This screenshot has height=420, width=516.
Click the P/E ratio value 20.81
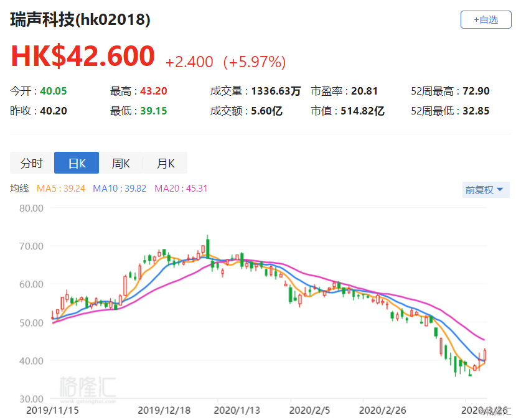[x=364, y=91]
